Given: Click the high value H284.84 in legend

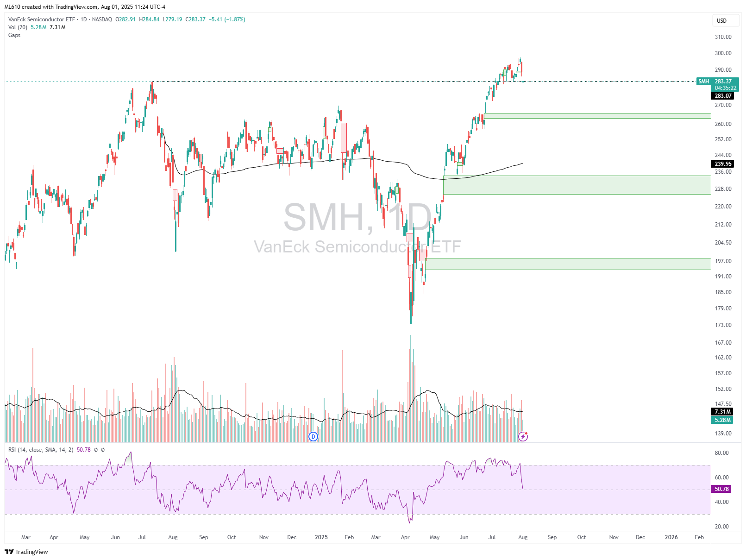Looking at the screenshot, I should click(x=149, y=19).
